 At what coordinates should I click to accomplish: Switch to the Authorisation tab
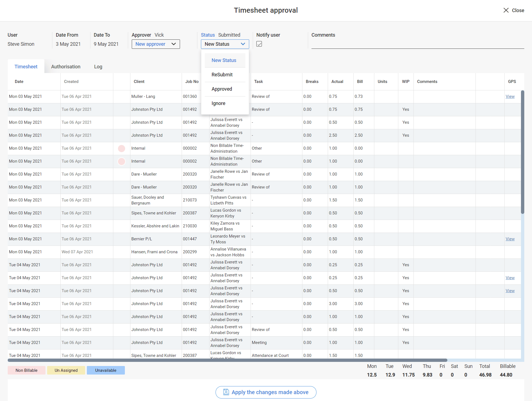pos(66,67)
